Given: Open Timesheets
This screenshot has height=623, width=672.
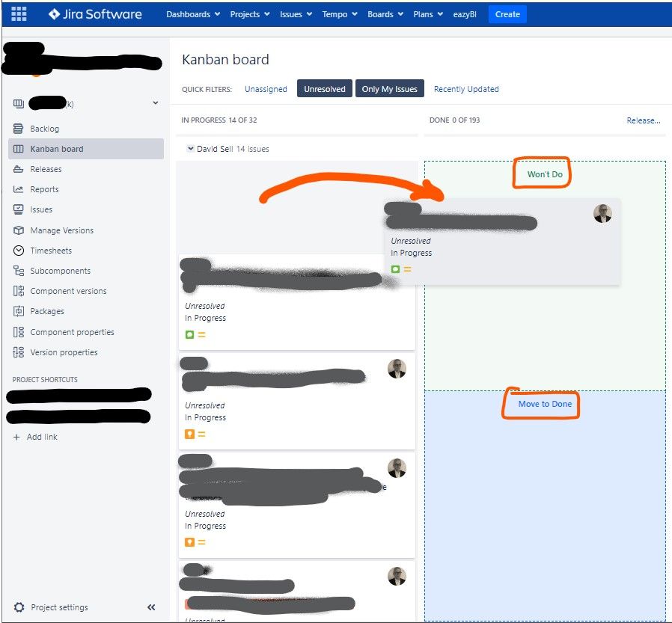Looking at the screenshot, I should point(51,251).
